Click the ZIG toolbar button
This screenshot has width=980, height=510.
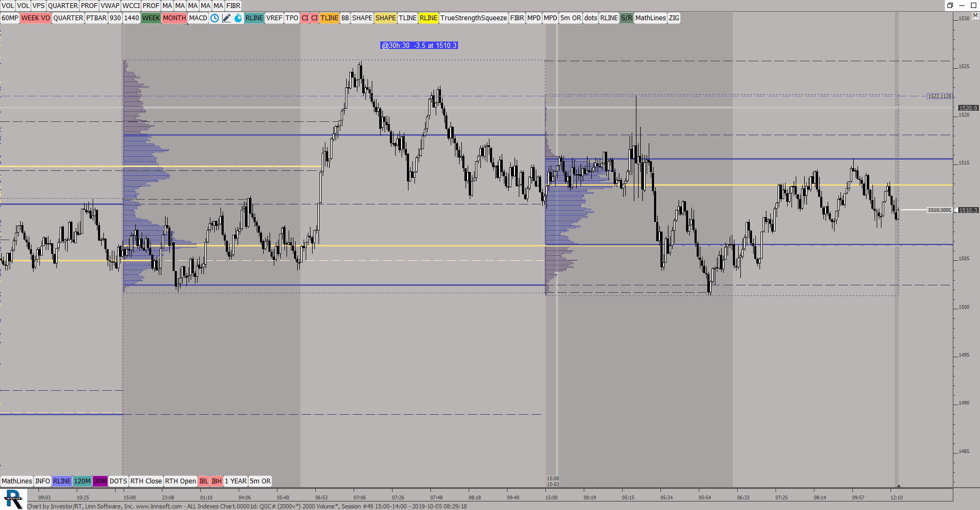point(674,18)
